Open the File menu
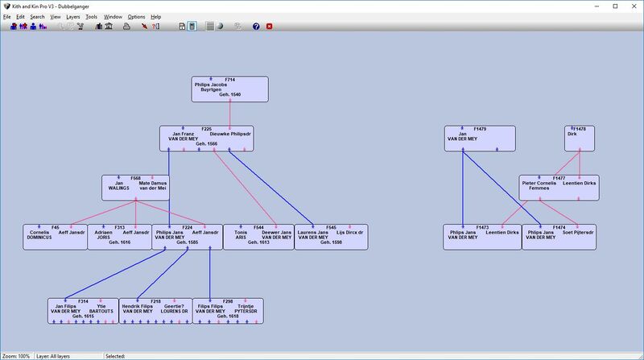The image size is (644, 360). coord(7,16)
